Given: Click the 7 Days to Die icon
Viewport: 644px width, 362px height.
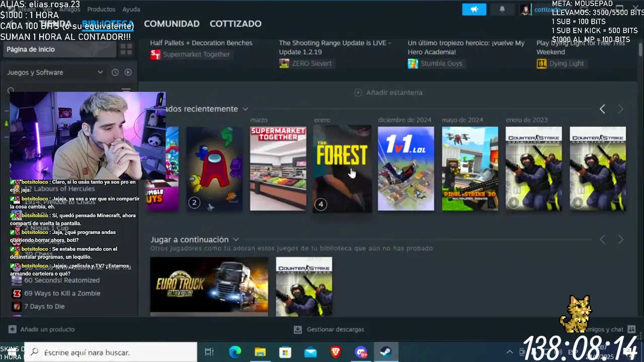Looking at the screenshot, I should (x=17, y=307).
